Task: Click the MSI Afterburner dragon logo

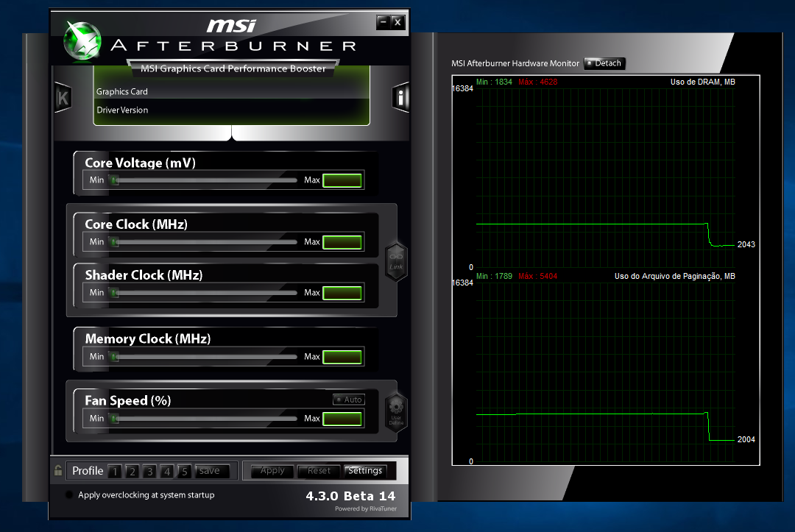Action: [82, 41]
